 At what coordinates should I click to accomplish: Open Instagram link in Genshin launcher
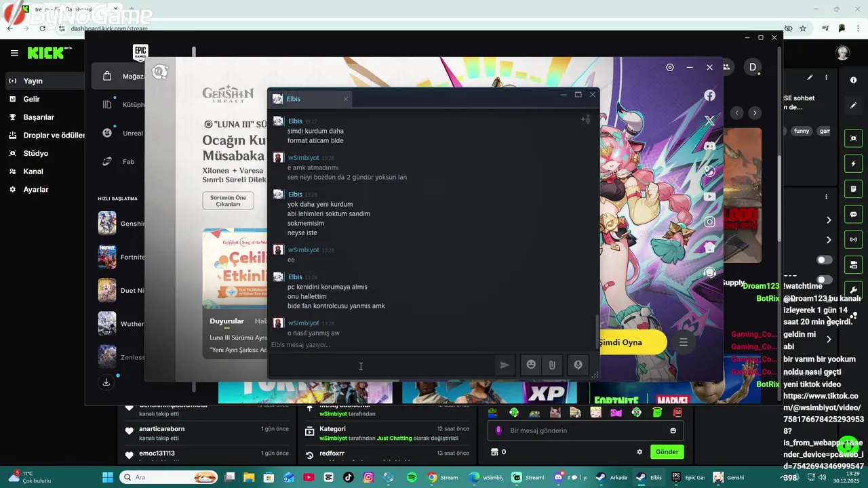[709, 222]
